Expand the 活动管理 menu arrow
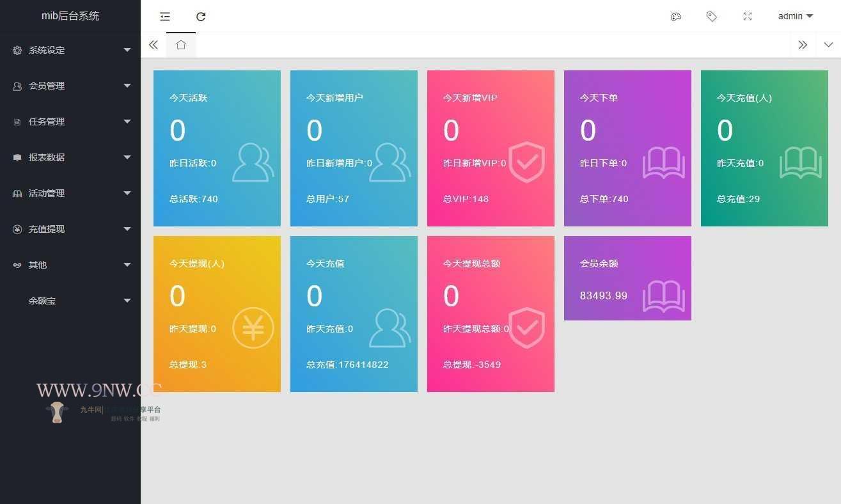The image size is (841, 504). point(127,193)
